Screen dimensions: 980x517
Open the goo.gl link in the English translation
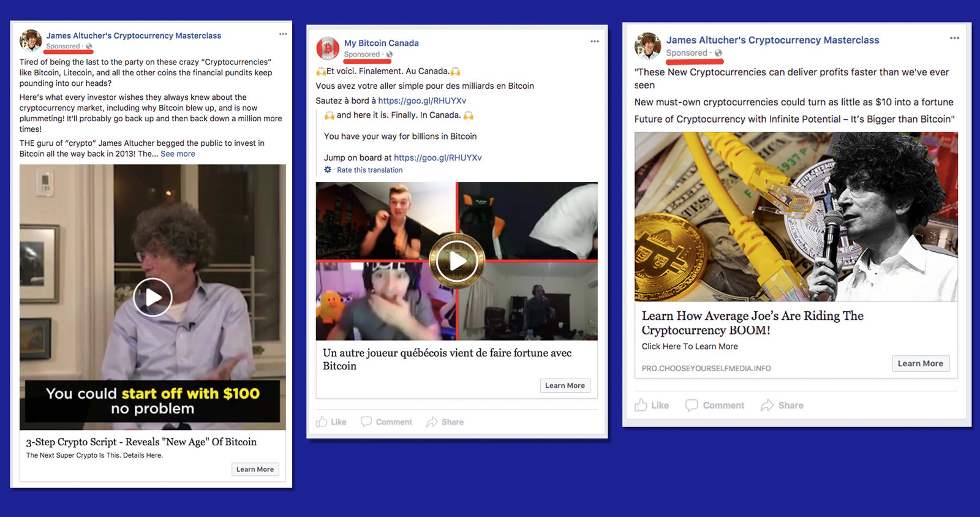point(437,157)
